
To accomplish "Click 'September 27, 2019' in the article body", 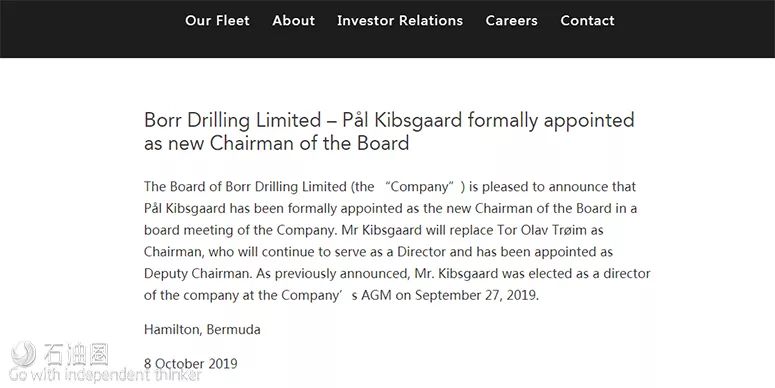I will coord(476,296).
